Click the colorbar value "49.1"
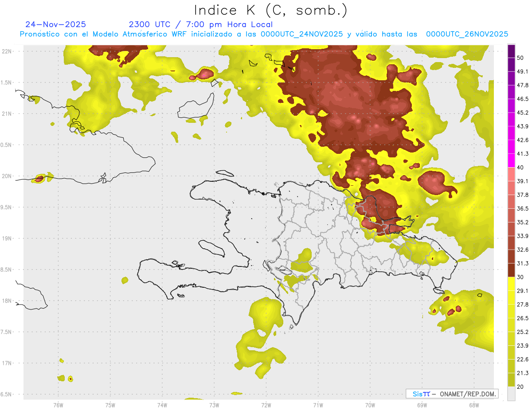Screen dimensions: 532x411 (x=523, y=71)
